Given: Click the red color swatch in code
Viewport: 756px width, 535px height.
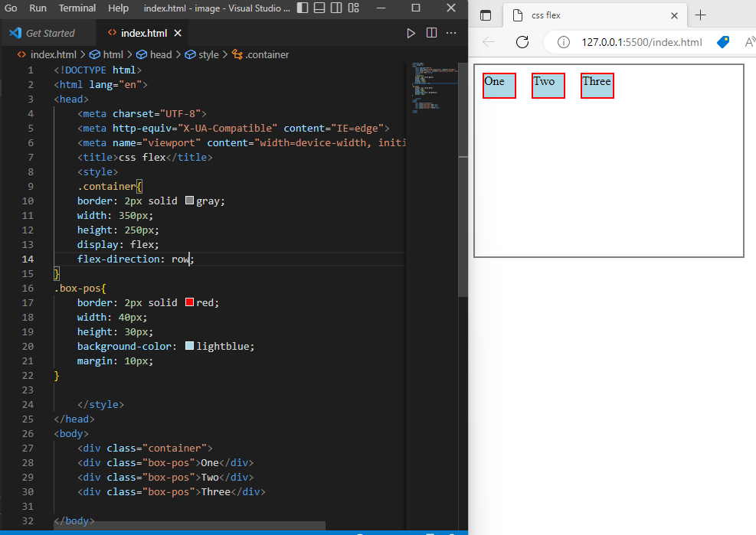Looking at the screenshot, I should tap(189, 302).
